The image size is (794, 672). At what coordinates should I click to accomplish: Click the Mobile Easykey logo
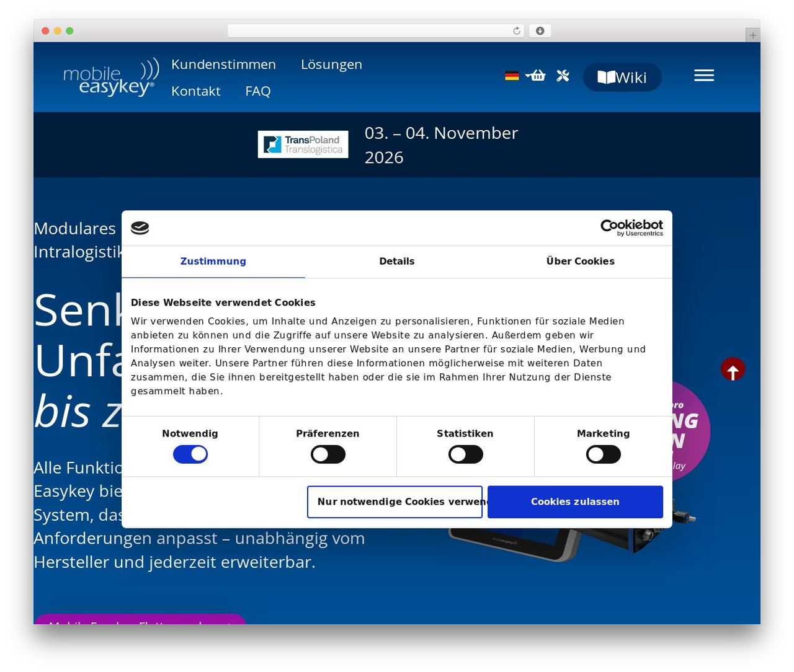click(111, 77)
